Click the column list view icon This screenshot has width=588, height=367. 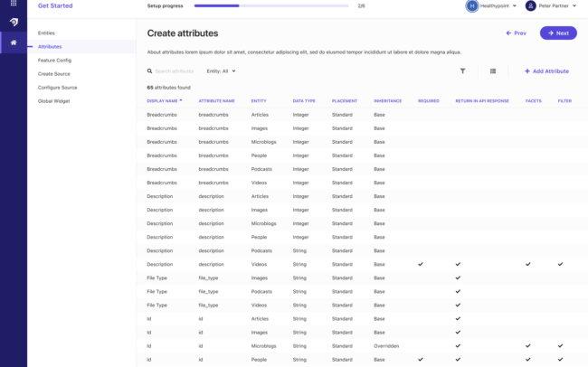tap(493, 71)
